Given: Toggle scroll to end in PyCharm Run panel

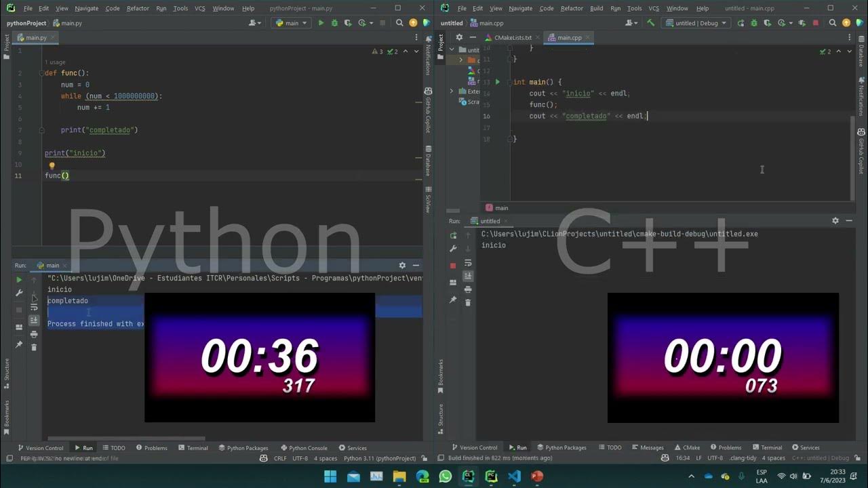Looking at the screenshot, I should click(34, 321).
